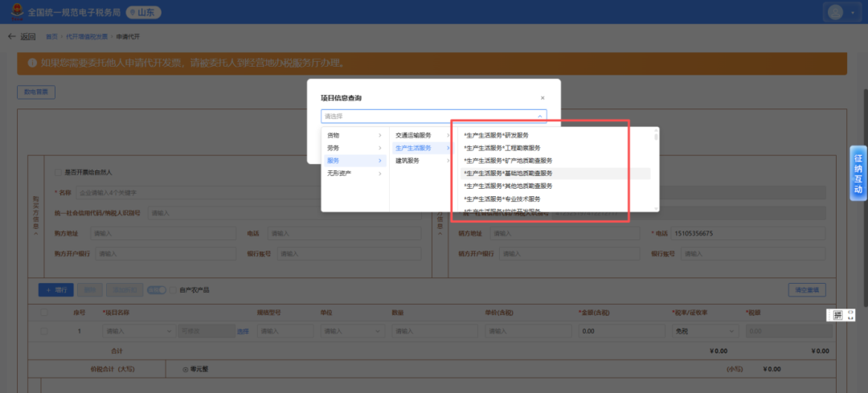Toggle the 含税 switch beside 添加折扣

pyautogui.click(x=157, y=289)
